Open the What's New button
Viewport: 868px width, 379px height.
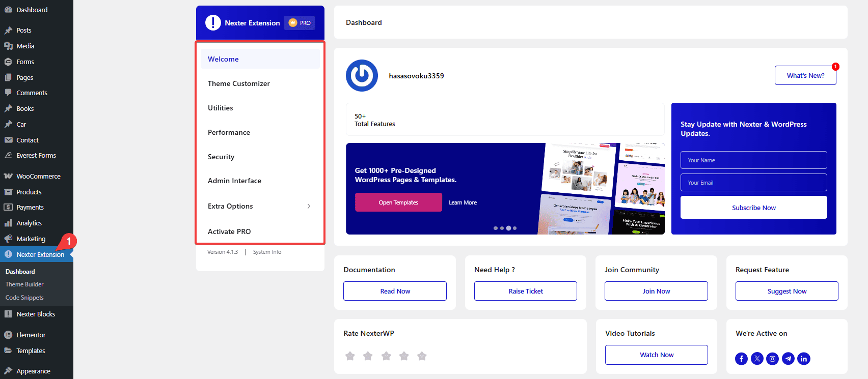point(805,75)
